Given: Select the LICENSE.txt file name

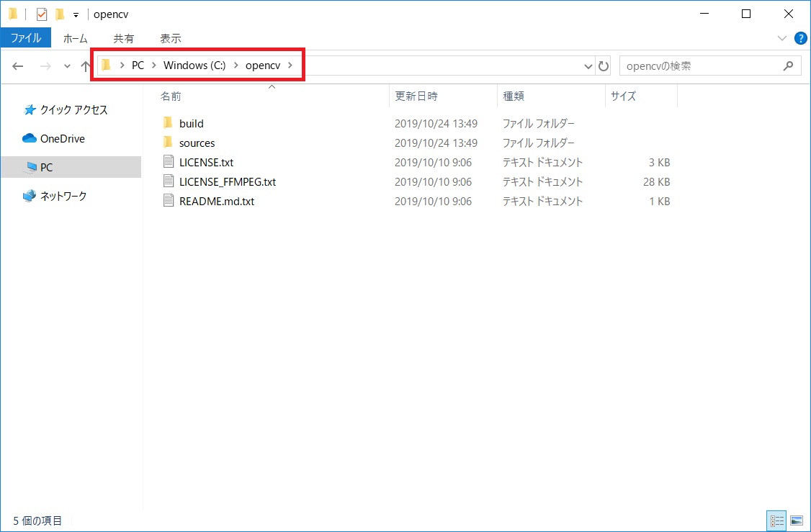Looking at the screenshot, I should coord(207,163).
